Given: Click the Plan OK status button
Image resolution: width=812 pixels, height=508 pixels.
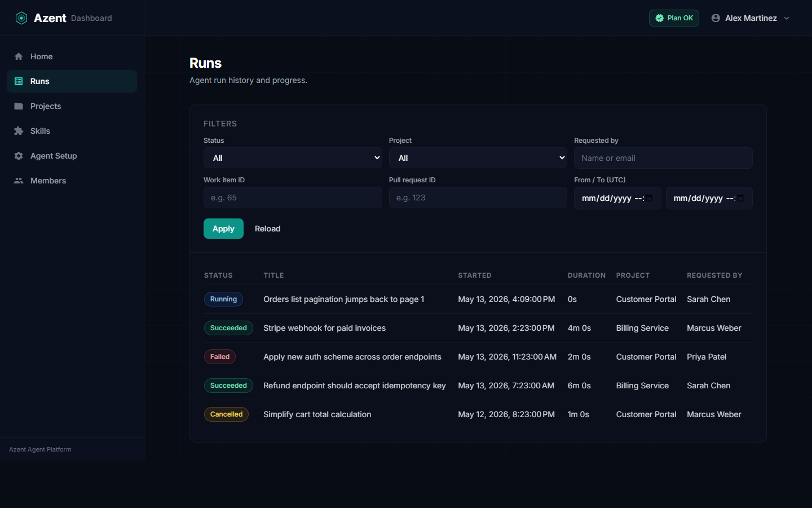Looking at the screenshot, I should click(674, 18).
